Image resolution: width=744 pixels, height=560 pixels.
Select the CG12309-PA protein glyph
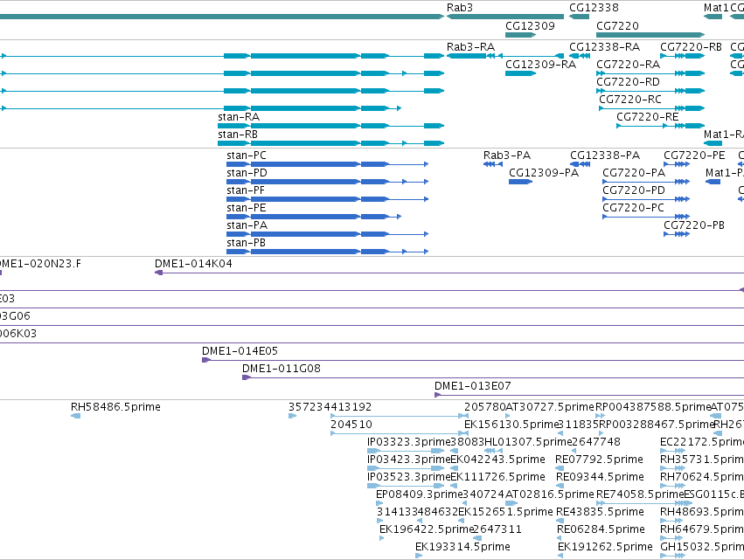(x=520, y=182)
